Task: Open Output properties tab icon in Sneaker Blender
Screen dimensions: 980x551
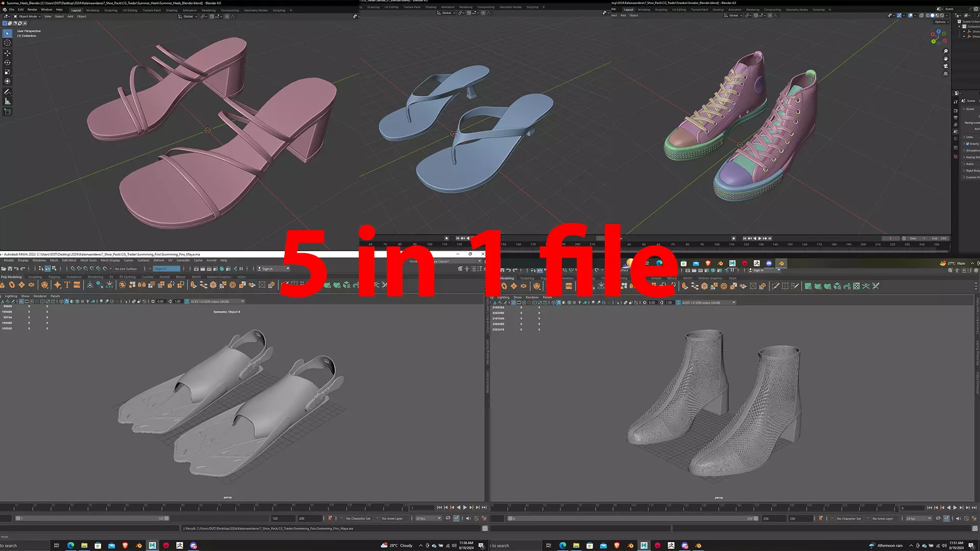Action: [x=955, y=117]
